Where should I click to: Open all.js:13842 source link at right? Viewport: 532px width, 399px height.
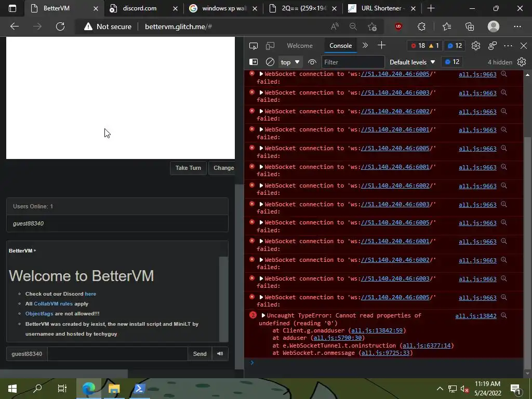pos(476,316)
